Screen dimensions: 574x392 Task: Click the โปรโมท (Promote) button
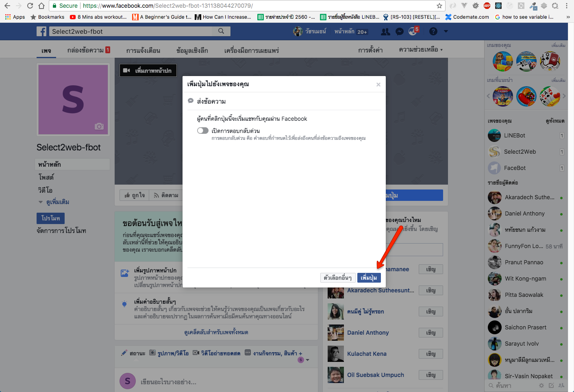pos(50,218)
